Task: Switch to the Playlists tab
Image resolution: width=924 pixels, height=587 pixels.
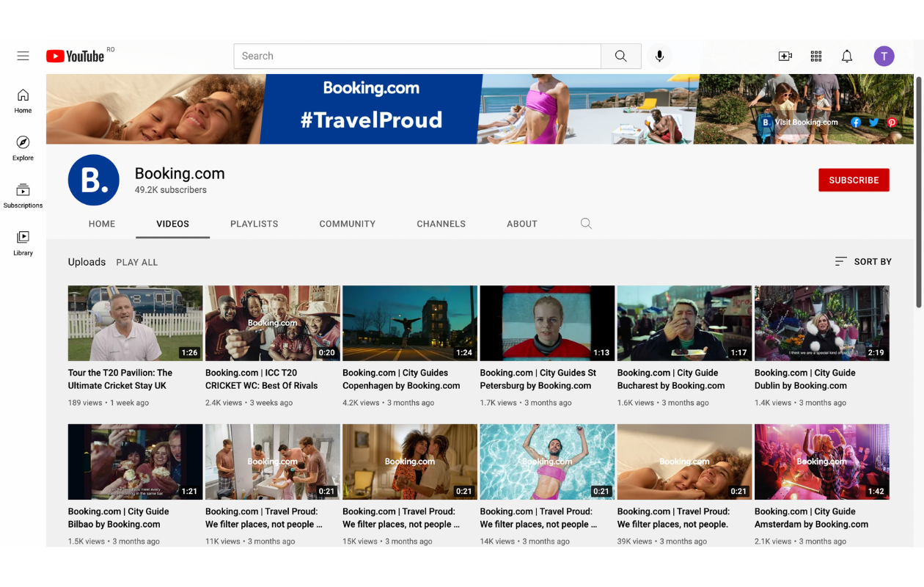Action: click(254, 224)
